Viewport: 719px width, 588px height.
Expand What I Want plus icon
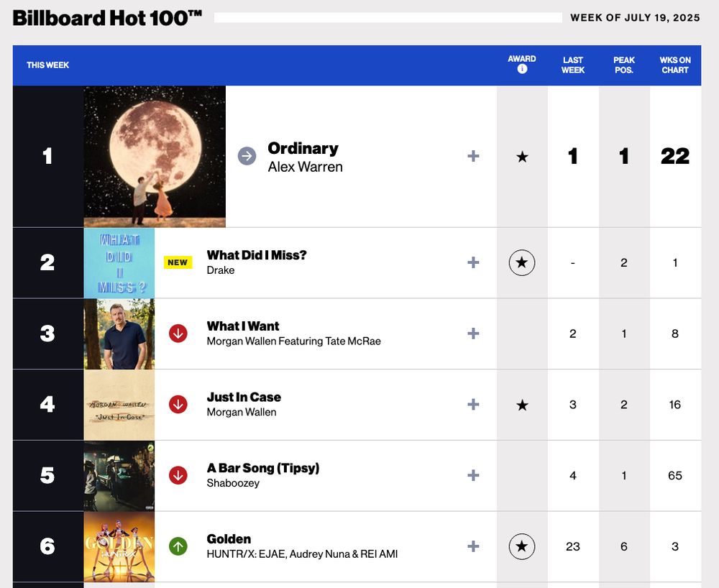tap(473, 334)
